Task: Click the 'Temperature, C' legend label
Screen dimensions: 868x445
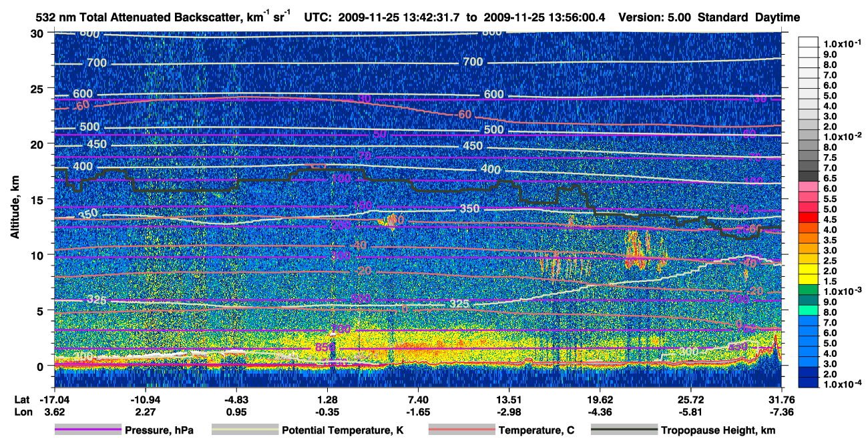Action: click(x=536, y=430)
